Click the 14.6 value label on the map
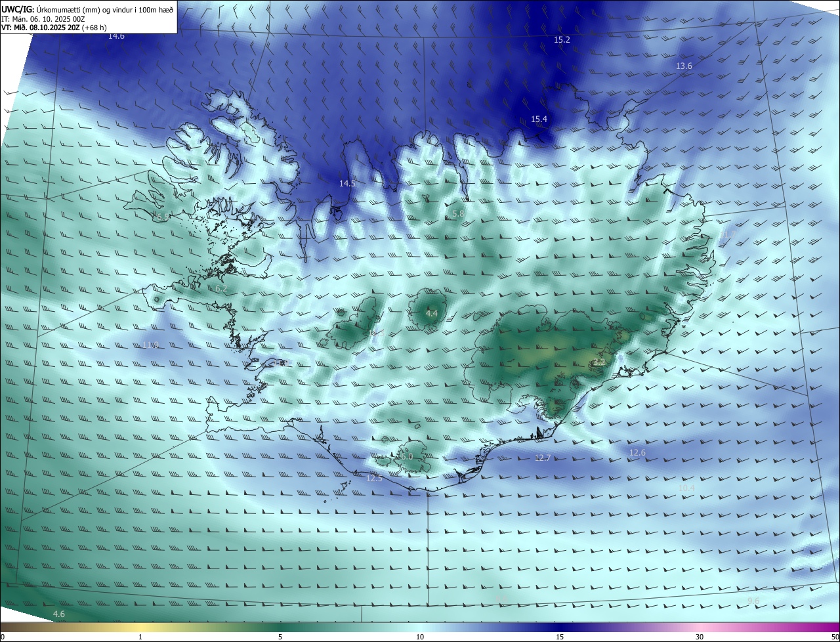 116,36
